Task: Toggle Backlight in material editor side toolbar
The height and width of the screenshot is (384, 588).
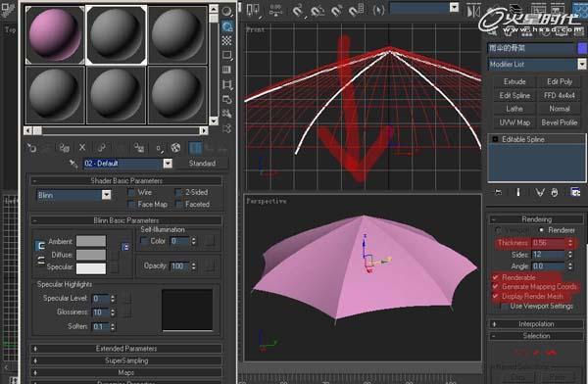Action: (x=226, y=25)
